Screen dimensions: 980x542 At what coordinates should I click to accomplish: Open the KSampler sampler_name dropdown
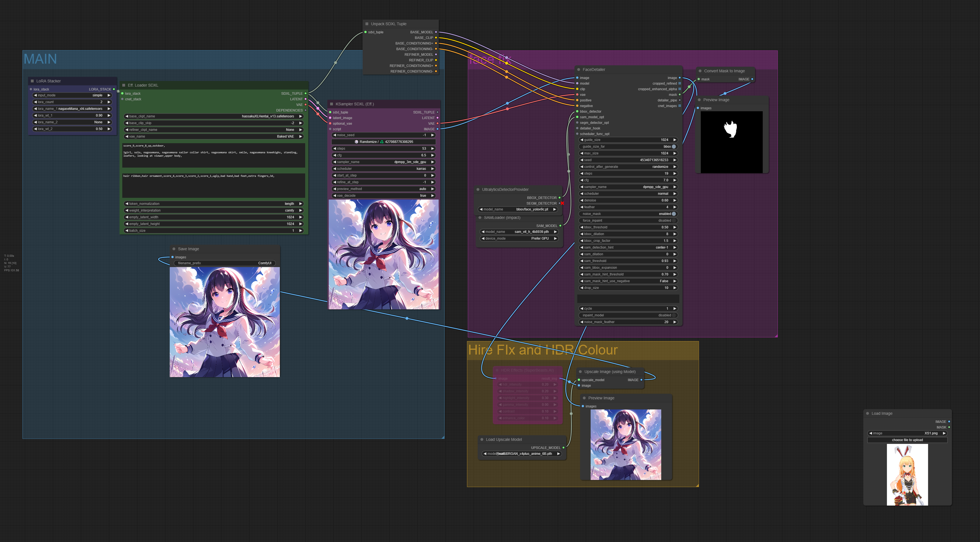383,162
